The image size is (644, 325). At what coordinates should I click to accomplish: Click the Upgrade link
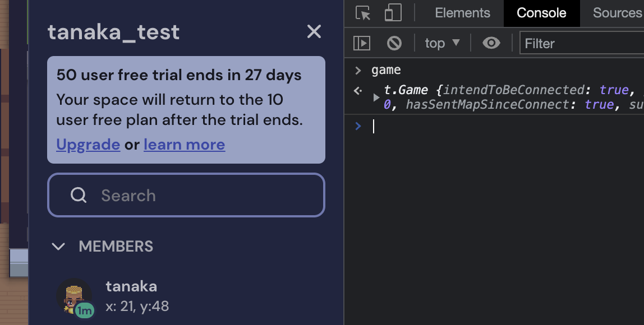pyautogui.click(x=88, y=145)
